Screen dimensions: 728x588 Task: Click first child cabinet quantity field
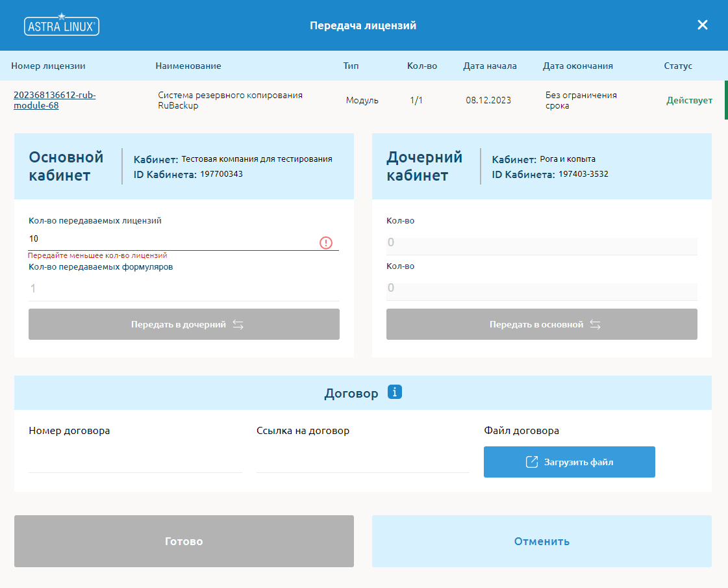click(541, 243)
